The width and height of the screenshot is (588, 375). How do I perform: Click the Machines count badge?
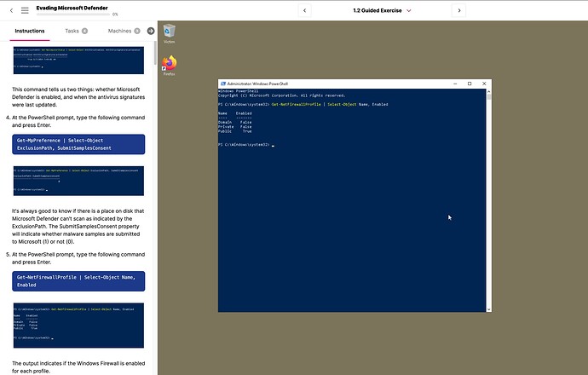(137, 31)
